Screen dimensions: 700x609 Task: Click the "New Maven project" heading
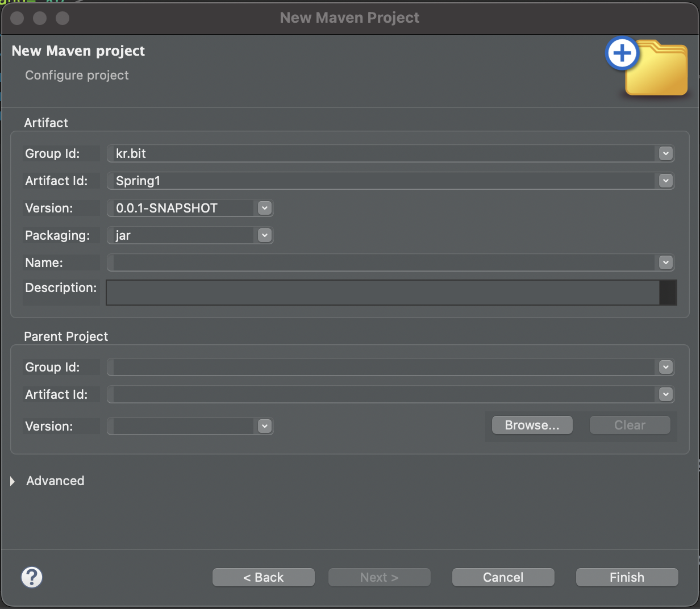pos(78,51)
